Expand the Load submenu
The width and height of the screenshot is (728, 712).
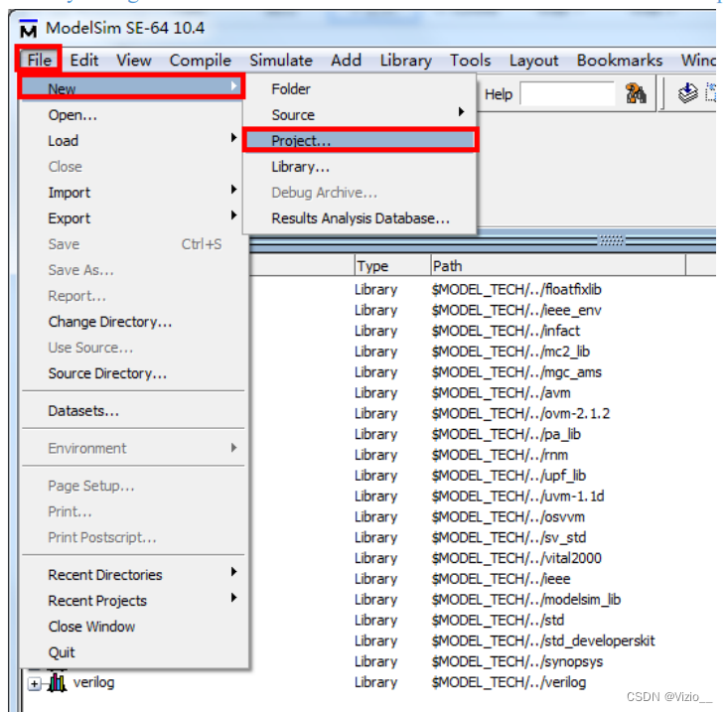pyautogui.click(x=131, y=140)
